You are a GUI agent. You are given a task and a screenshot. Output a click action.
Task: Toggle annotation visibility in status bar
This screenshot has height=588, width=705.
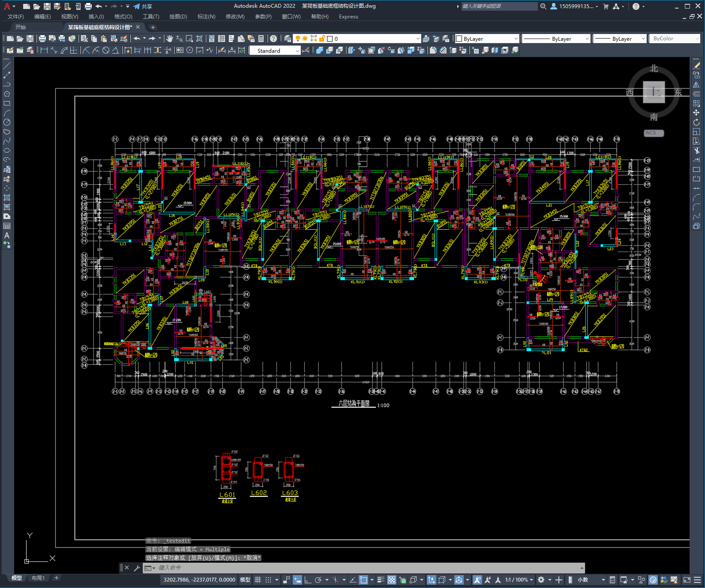tap(477, 580)
